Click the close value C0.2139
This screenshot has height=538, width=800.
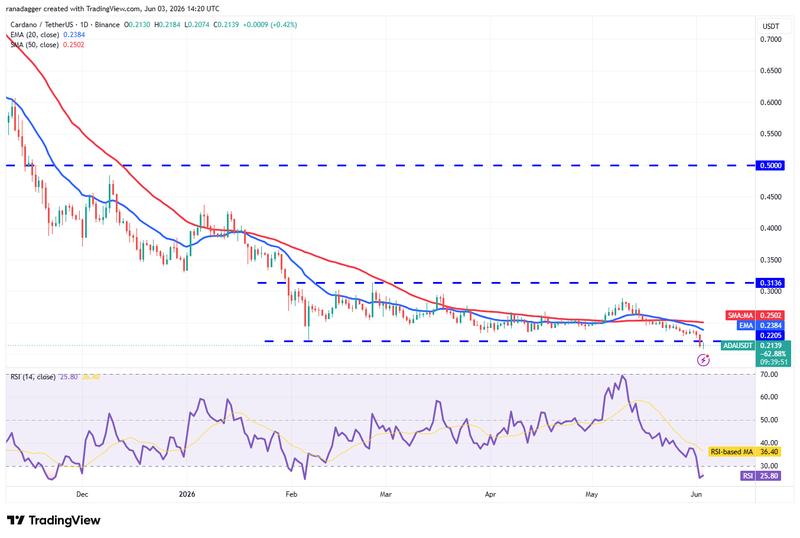pos(226,25)
